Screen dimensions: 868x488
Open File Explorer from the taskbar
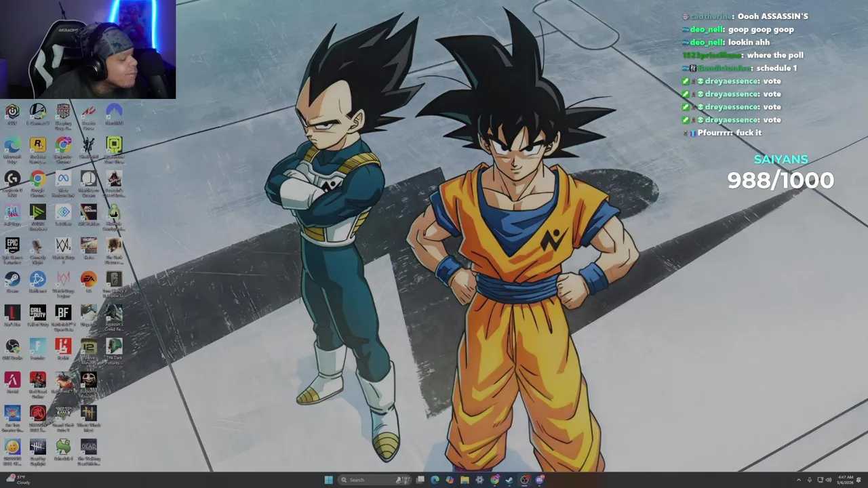pyautogui.click(x=465, y=480)
